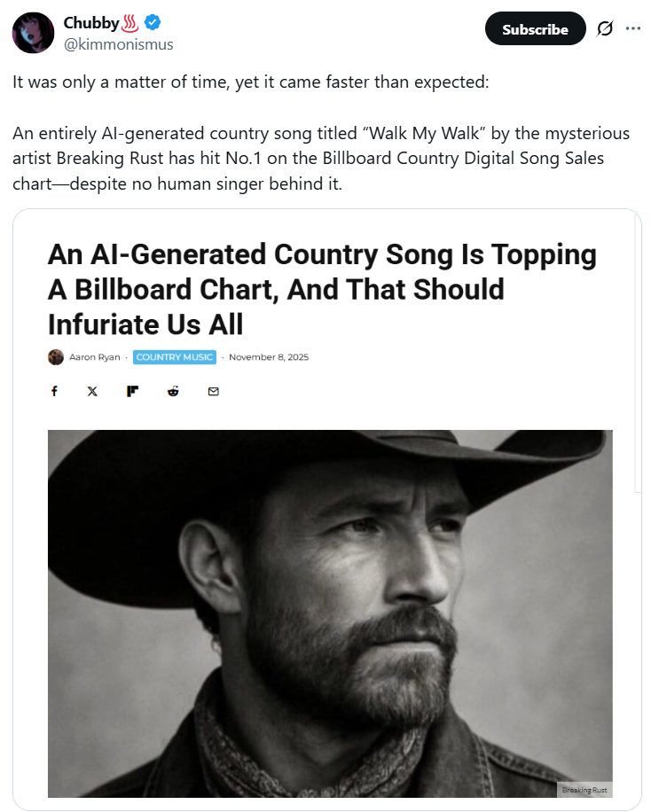
Task: Open the @kimmonismus handle link
Action: tap(119, 44)
